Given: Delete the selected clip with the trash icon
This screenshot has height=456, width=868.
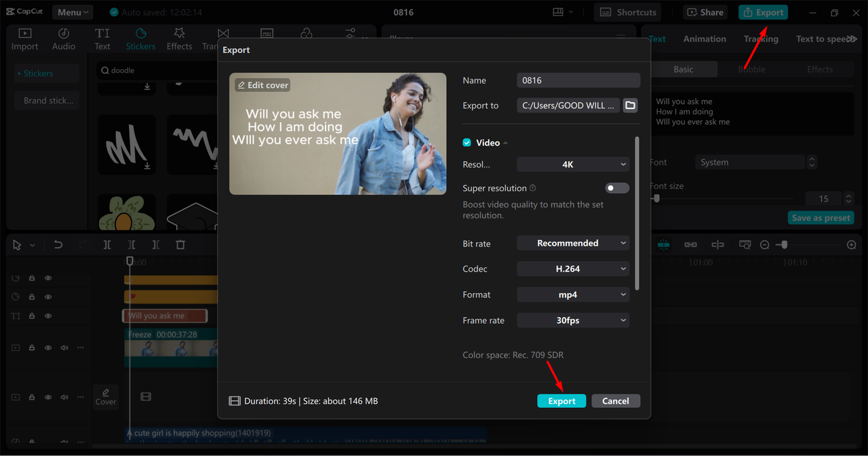Looking at the screenshot, I should click(x=180, y=245).
